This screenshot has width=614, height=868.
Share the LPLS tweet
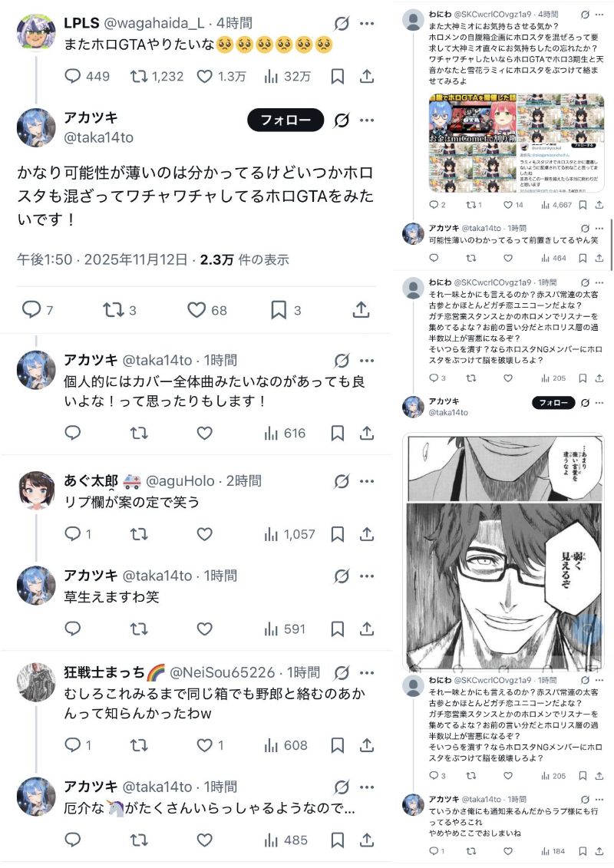tap(367, 77)
